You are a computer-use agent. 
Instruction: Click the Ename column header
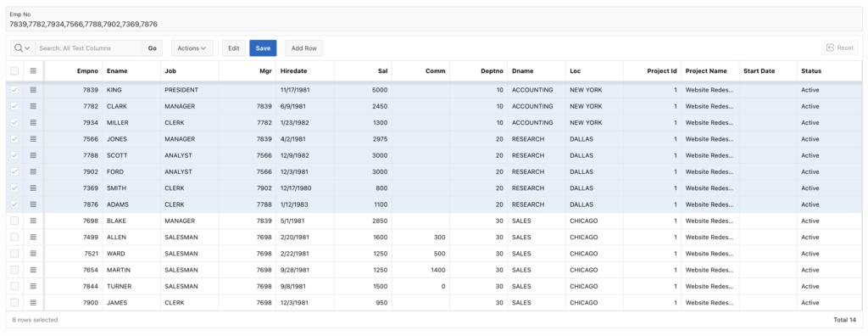click(131, 71)
